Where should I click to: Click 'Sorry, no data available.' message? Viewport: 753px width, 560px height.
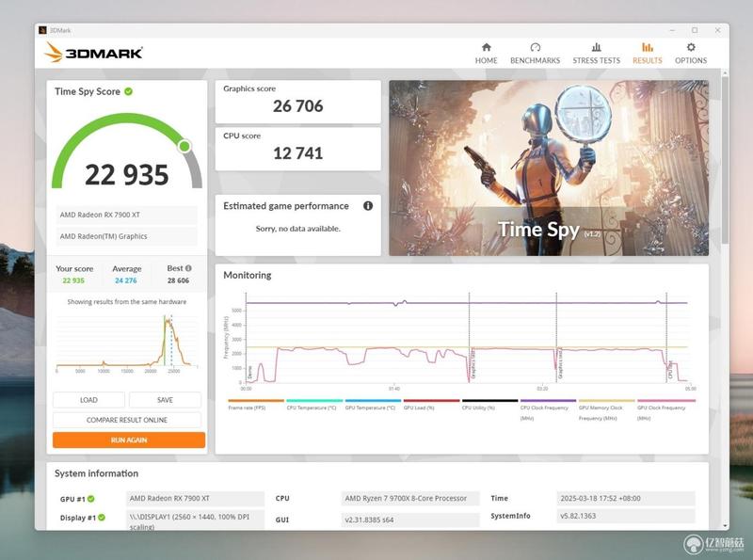point(297,229)
